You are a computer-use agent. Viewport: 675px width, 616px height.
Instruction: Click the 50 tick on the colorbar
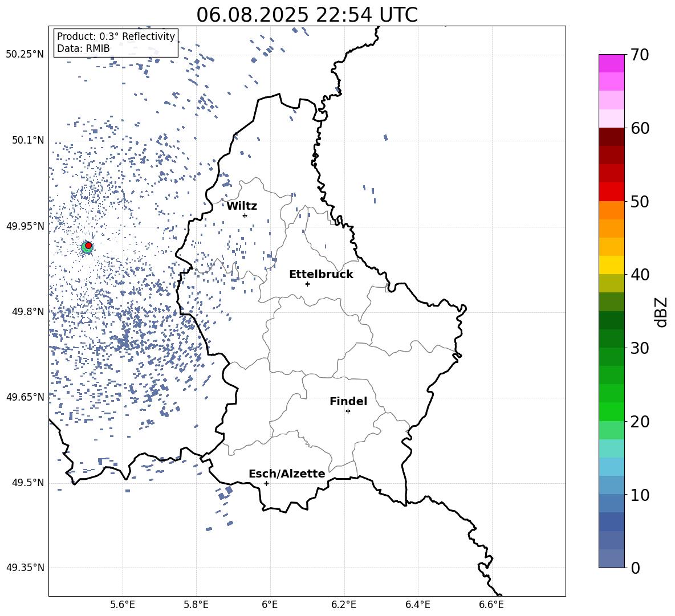640,201
